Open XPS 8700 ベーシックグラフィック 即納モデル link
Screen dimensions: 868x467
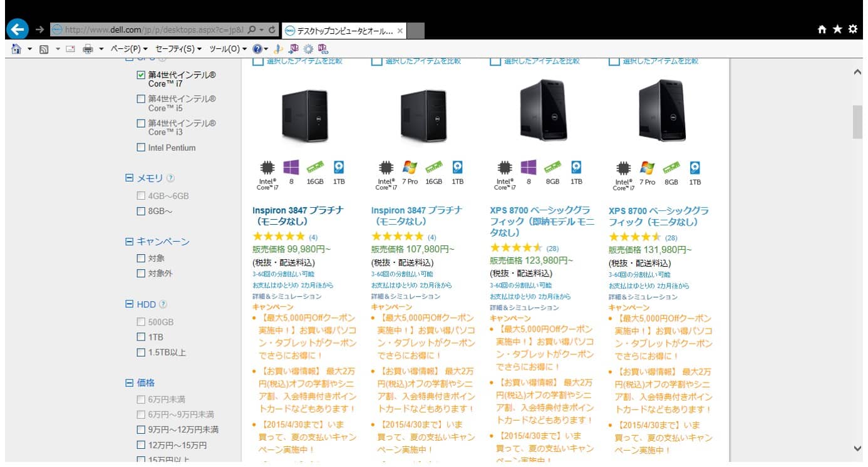click(542, 222)
